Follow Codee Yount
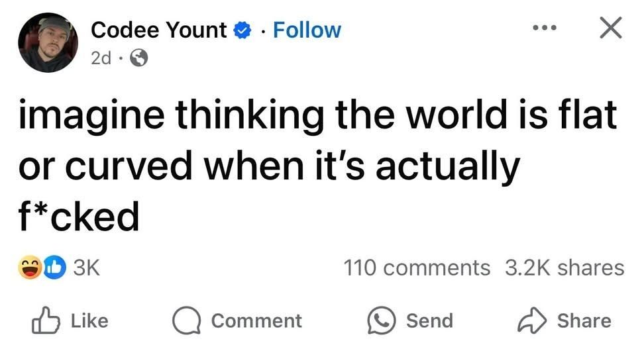 click(x=307, y=30)
